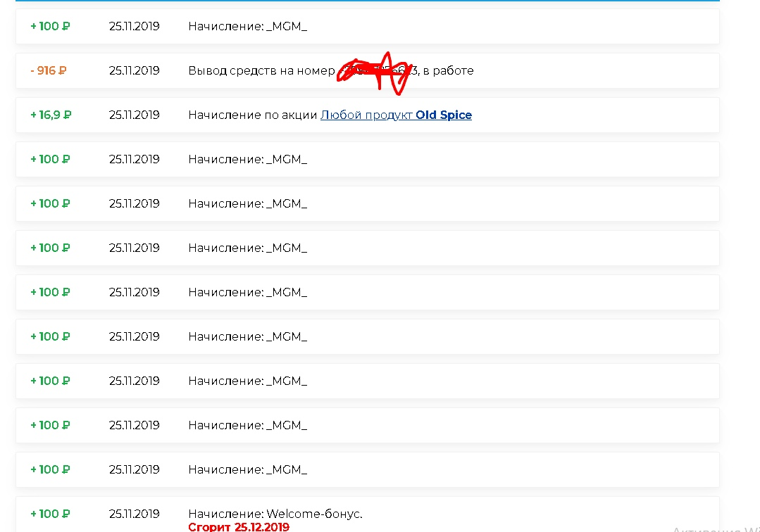Select the _MGM_ row directly above Welcome-бонус
Image resolution: width=760 pixels, height=532 pixels.
pos(368,469)
